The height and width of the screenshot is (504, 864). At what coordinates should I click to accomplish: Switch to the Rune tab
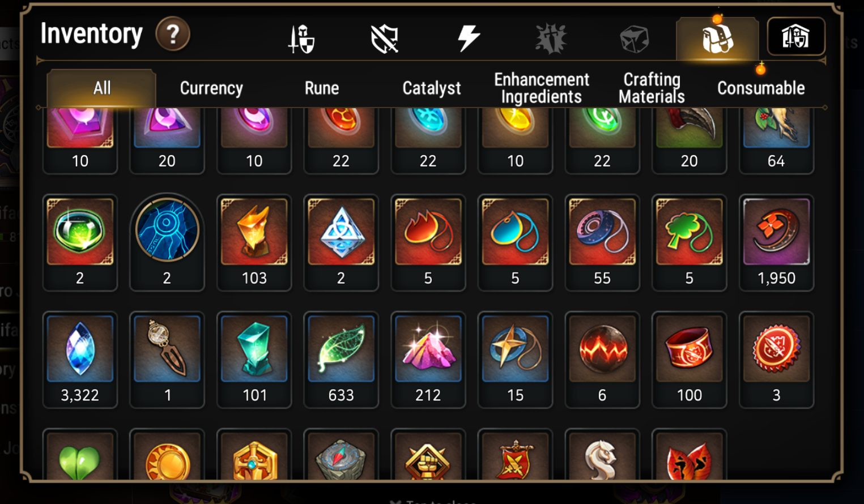click(322, 88)
